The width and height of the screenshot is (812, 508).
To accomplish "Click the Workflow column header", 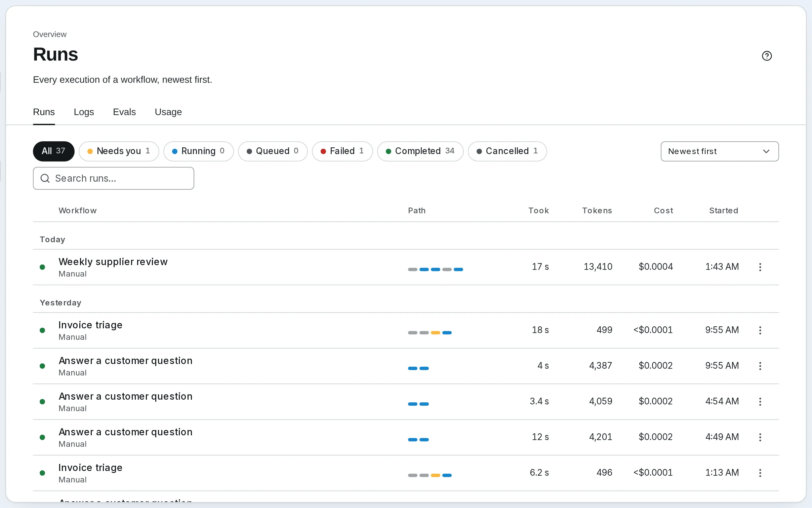I will (78, 211).
